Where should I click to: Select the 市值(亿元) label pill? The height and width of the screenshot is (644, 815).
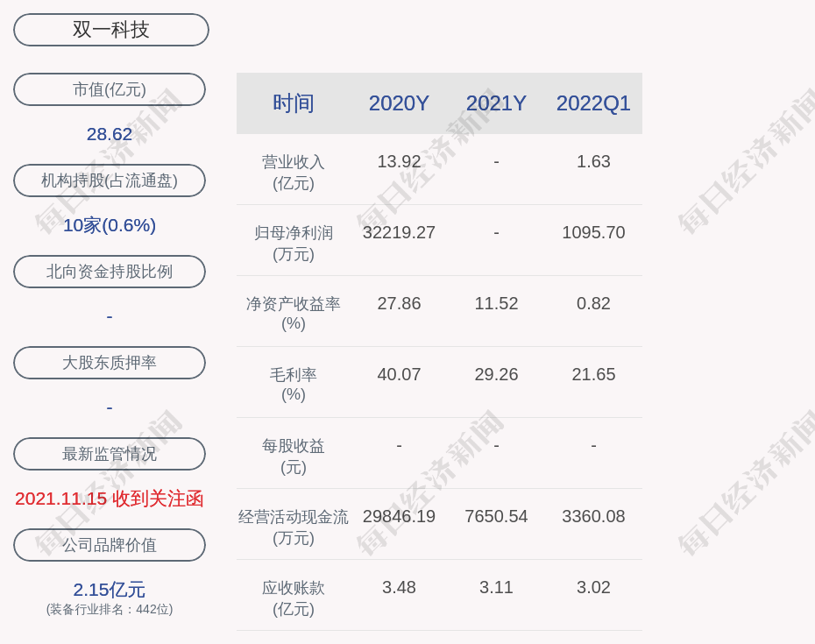pos(110,89)
